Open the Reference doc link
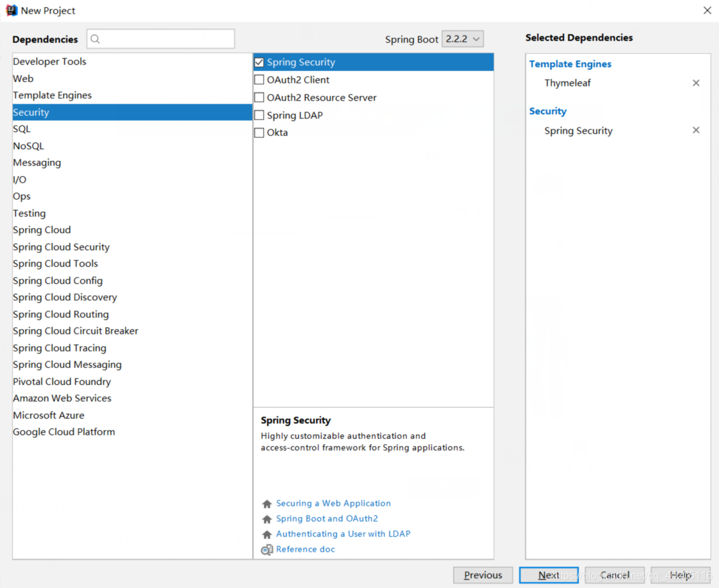The image size is (719, 588). [x=306, y=549]
